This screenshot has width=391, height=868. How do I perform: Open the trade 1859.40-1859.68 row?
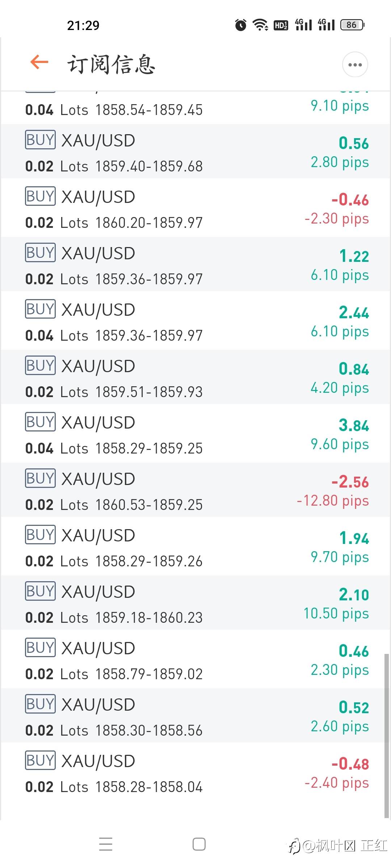[195, 152]
